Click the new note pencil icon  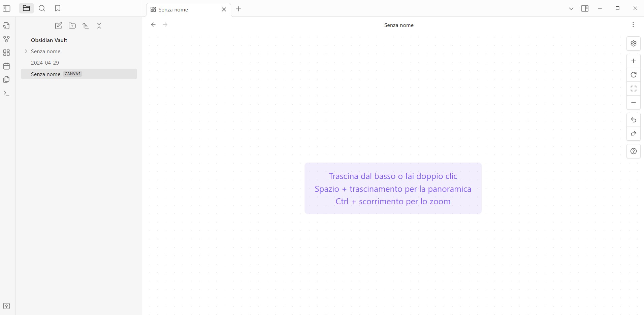[59, 26]
